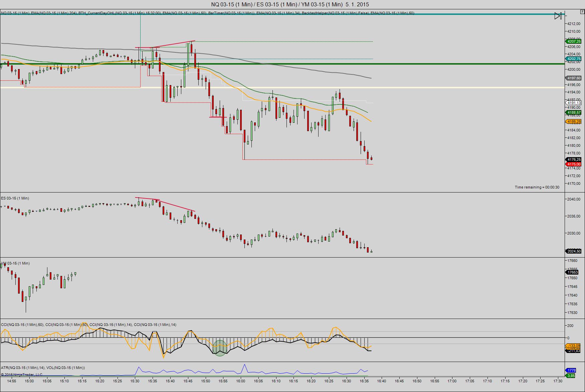Select the green 4207,25 price marker
This screenshot has height=392, width=585.
(x=574, y=41)
